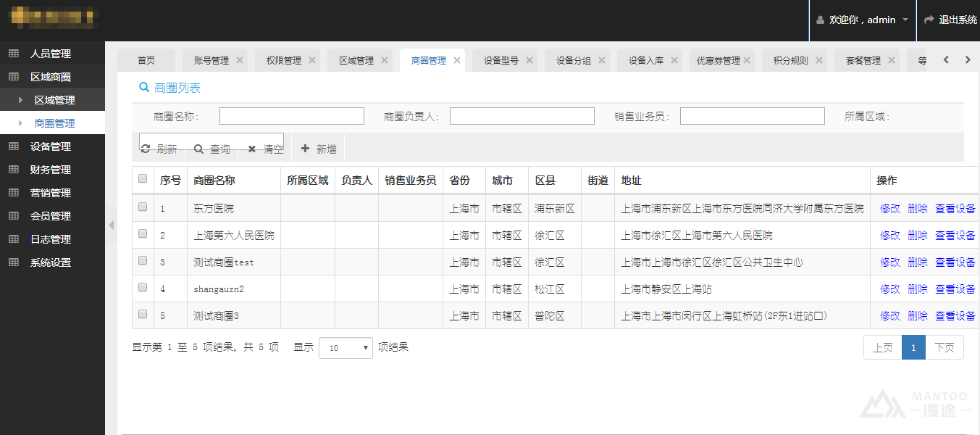This screenshot has width=980, height=435.
Task: Click the 商圈名称 search input field
Action: (291, 116)
